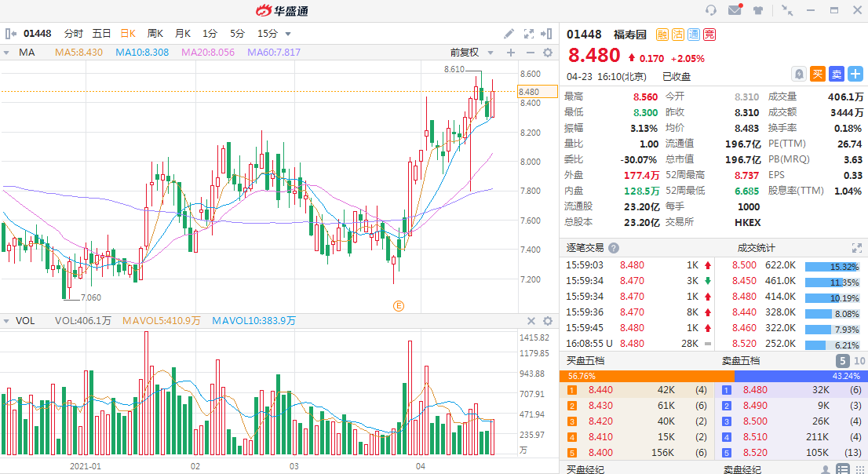Show 5-level order book depth
The image size is (868, 474).
(842, 361)
